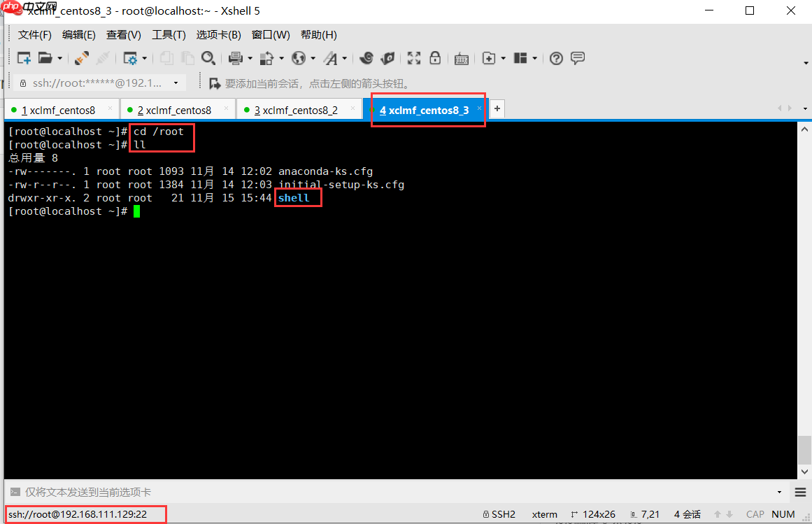The height and width of the screenshot is (524, 812).
Task: Open the tab list dropdown arrow
Action: 805,108
